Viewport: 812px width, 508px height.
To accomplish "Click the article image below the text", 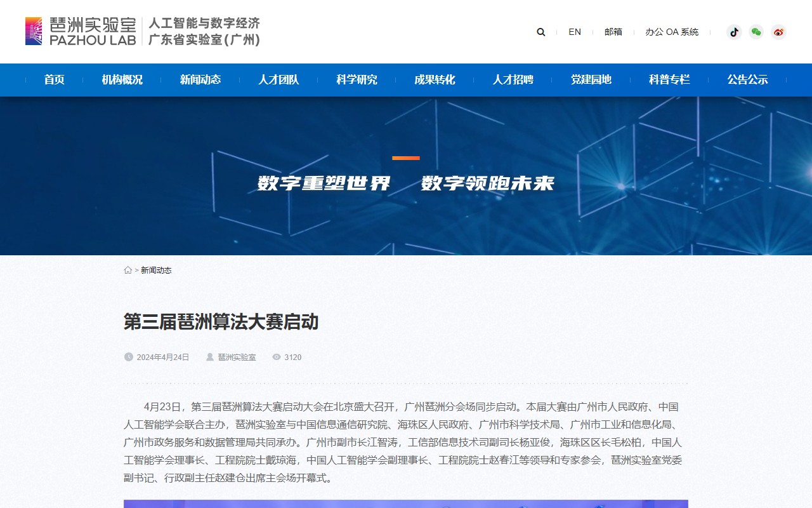I will tap(405, 504).
